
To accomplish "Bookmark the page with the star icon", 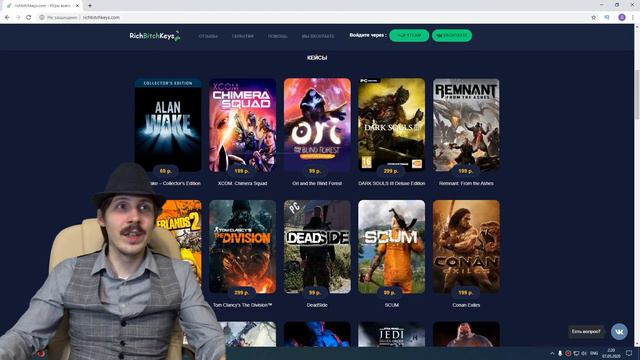I will (593, 18).
